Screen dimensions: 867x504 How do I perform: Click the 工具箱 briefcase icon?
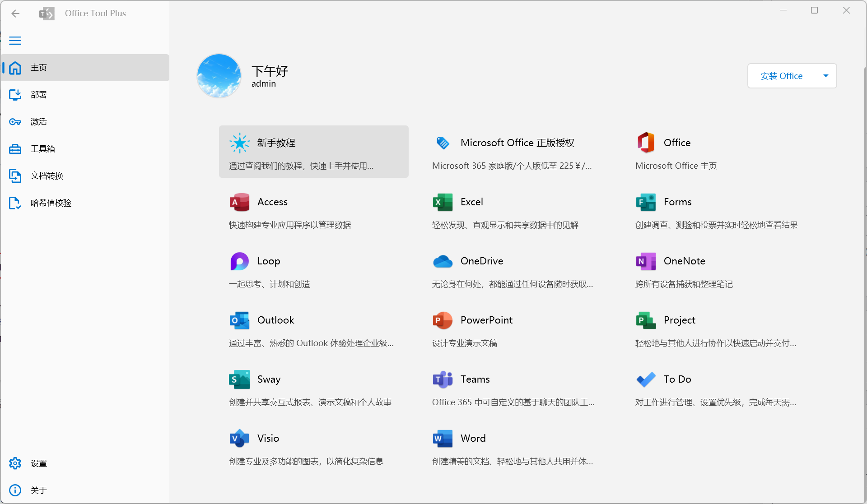click(15, 149)
